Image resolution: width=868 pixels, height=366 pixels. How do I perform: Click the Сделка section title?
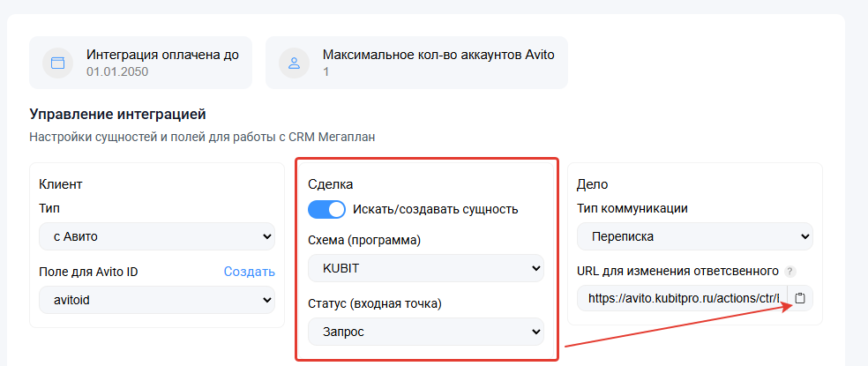click(331, 184)
